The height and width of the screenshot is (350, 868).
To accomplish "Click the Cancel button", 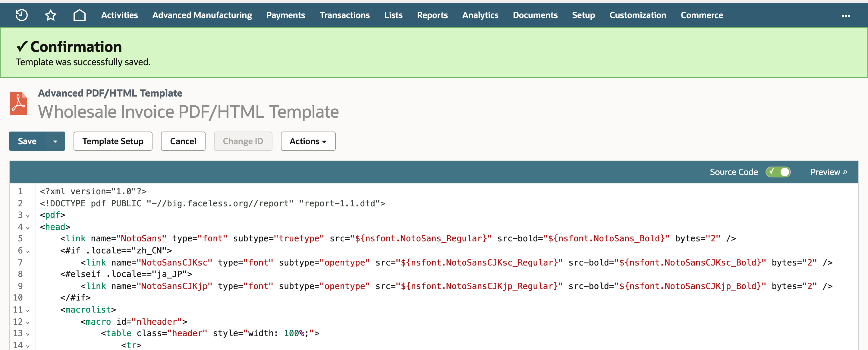I will pos(183,141).
